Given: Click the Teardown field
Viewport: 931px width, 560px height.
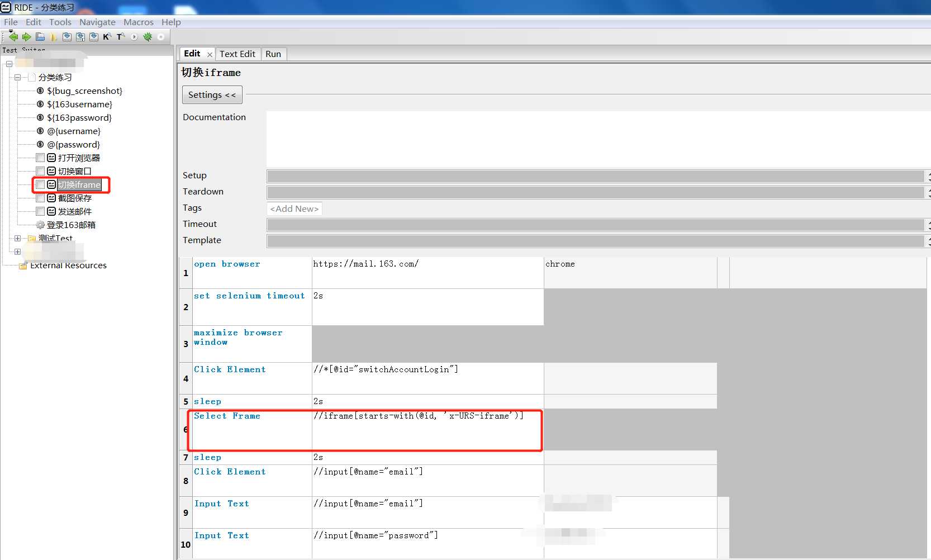Looking at the screenshot, I should coord(595,192).
